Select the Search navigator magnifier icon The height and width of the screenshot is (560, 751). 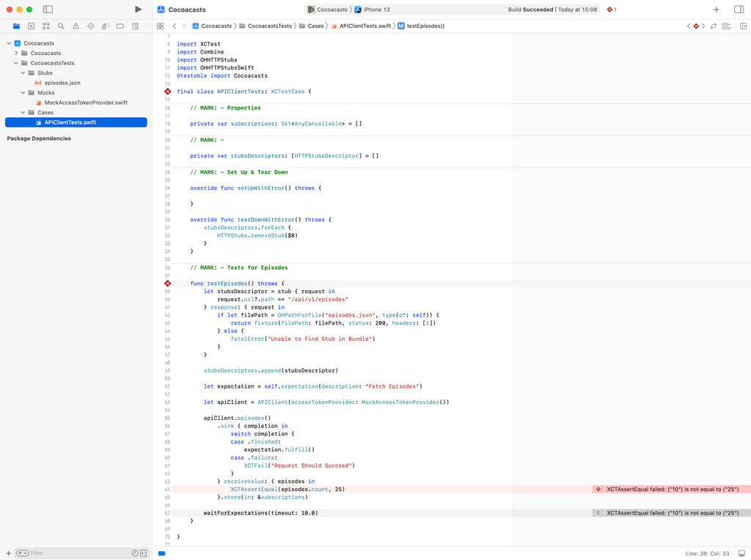pos(60,26)
